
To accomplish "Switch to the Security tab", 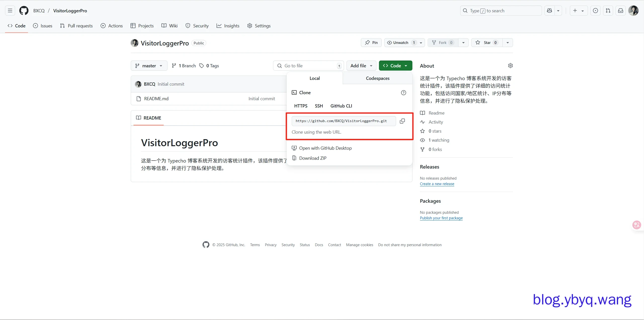I will [x=197, y=26].
